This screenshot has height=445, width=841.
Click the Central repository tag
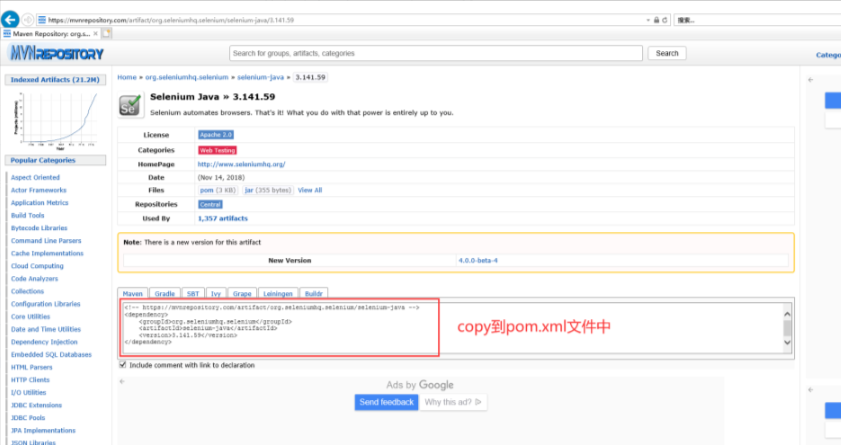(210, 204)
